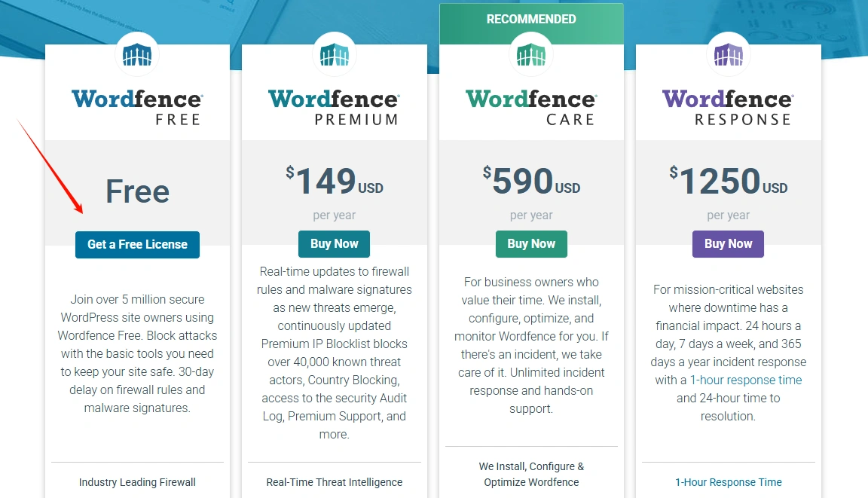Click the We Install, Configure & Optimize Wordfence heading

pyautogui.click(x=531, y=474)
